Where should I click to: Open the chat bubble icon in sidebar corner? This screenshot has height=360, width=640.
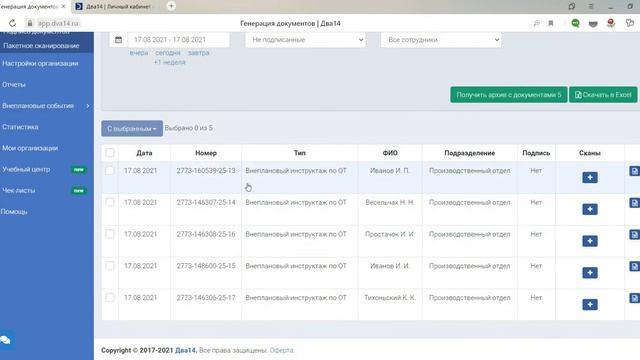point(6,340)
